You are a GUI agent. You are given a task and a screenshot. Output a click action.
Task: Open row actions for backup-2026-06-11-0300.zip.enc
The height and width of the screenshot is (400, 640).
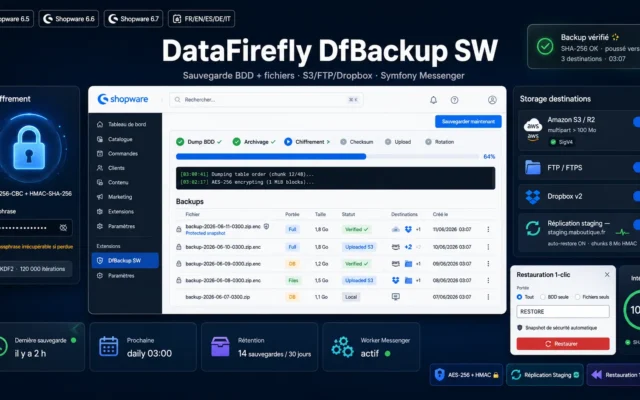click(488, 229)
